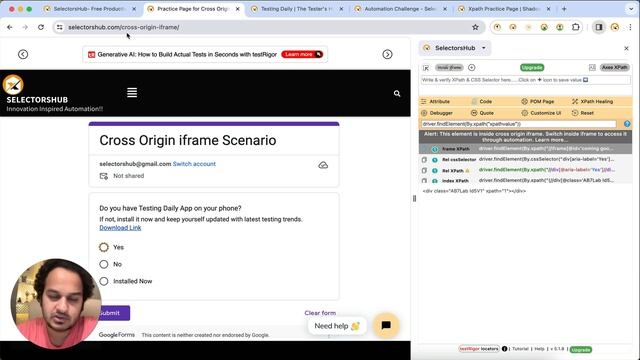Click the search magnifier in the site header
Viewport: 640px width, 360px height.
[397, 93]
